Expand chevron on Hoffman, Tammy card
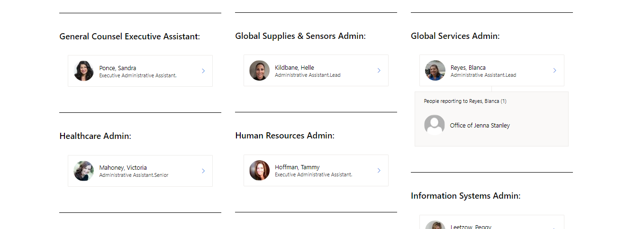The height and width of the screenshot is (229, 644). (x=379, y=170)
